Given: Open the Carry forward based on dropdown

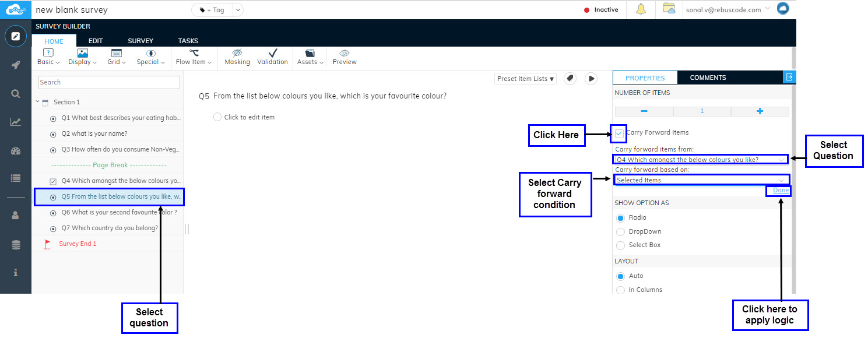Looking at the screenshot, I should coord(701,180).
